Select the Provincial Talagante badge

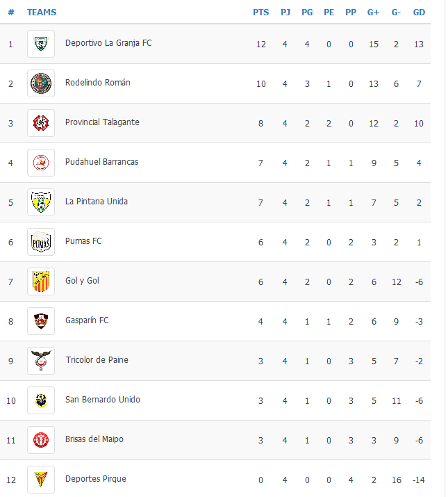click(x=41, y=123)
